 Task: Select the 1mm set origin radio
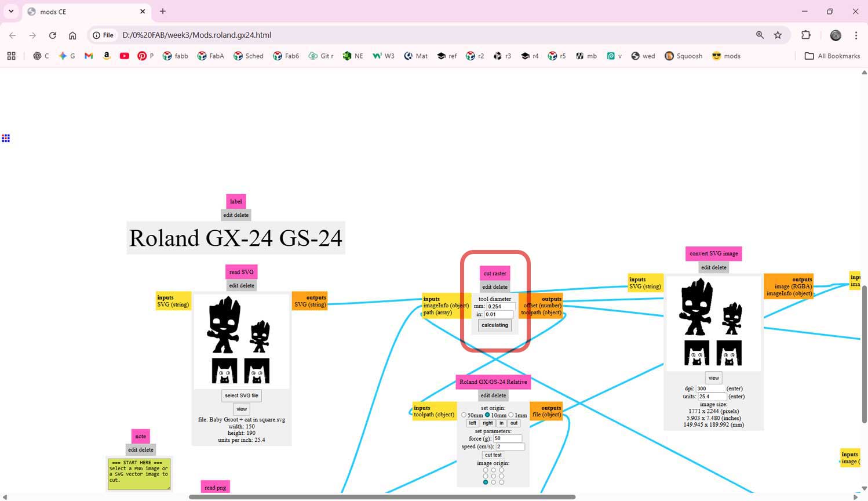(511, 415)
